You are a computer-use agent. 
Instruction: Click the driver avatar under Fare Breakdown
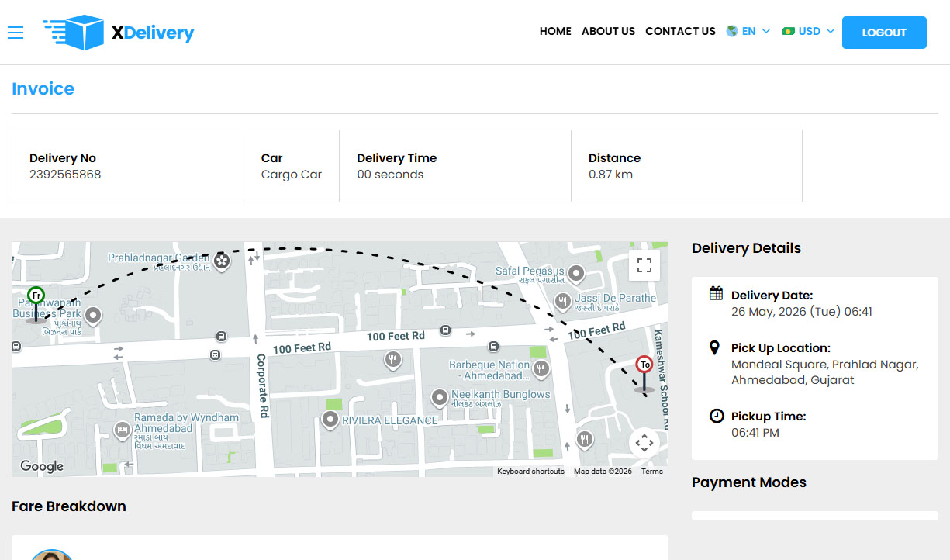tap(53, 554)
